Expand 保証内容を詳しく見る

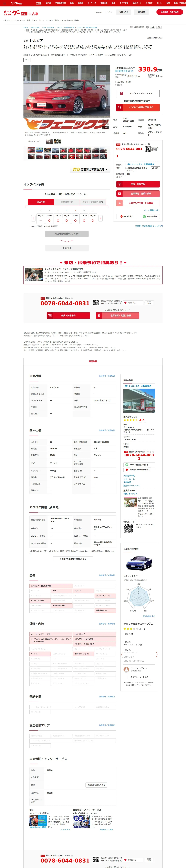(x=96, y=785)
